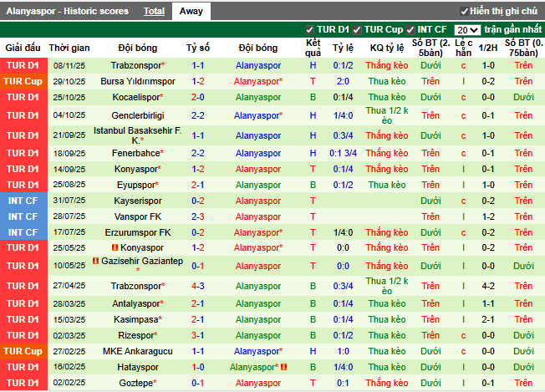Viewport: 545px width, 392px height.
Task: Click the odds 0:1 3/4 in Fenerbahce row
Action: [x=343, y=153]
